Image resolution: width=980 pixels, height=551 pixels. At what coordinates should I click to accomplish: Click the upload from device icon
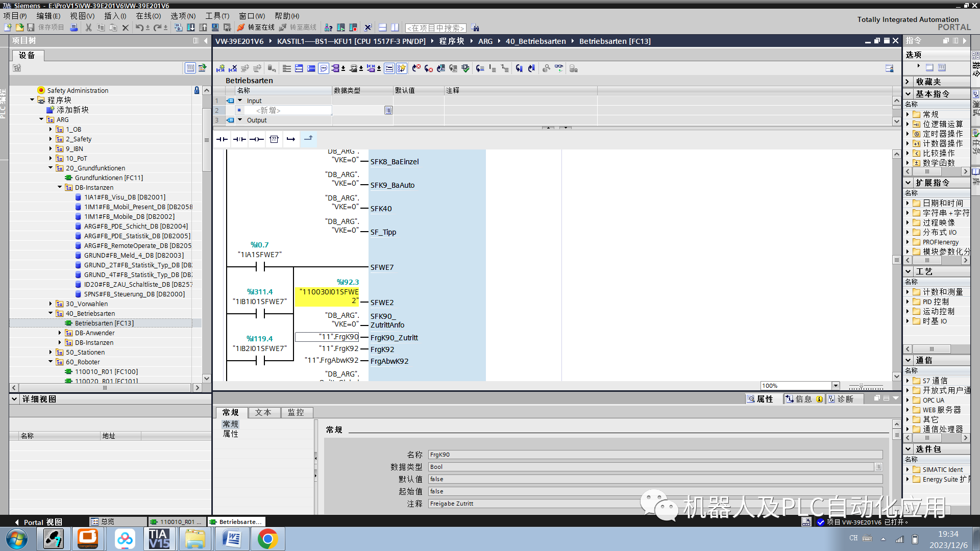203,28
